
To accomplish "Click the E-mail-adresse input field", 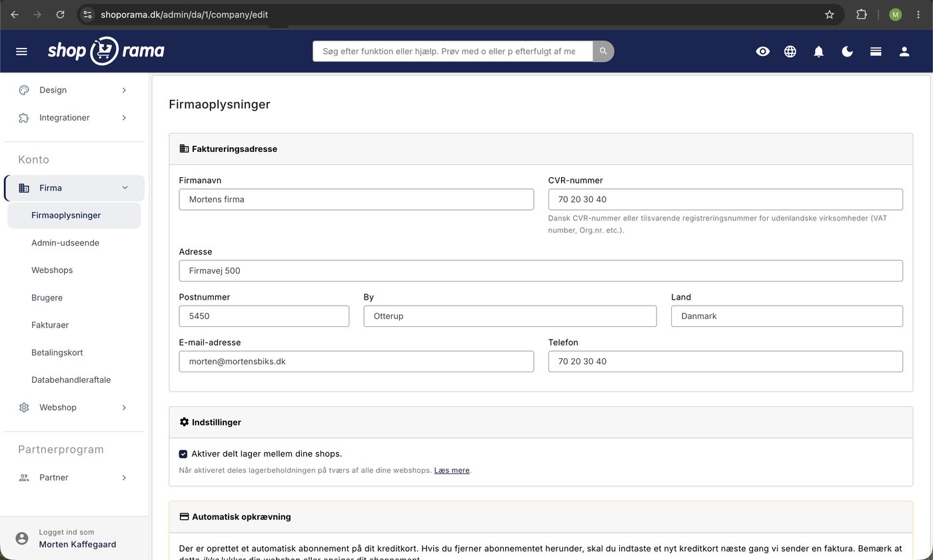I will pyautogui.click(x=357, y=362).
